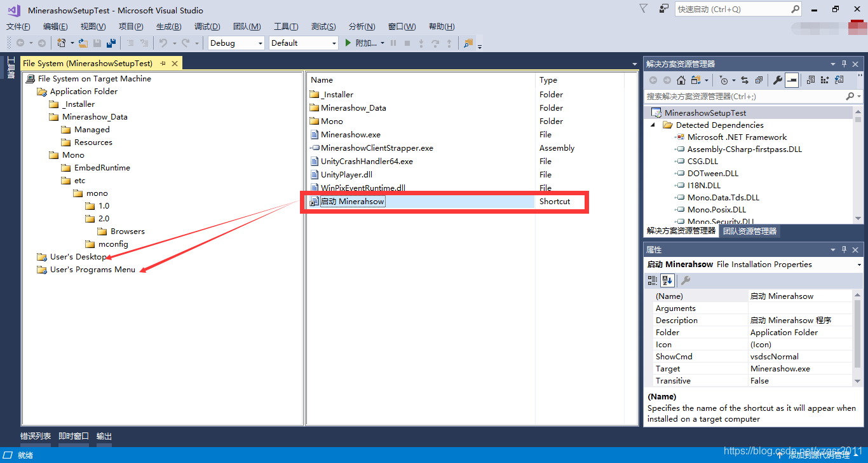Open the 生成(B) menu
The height and width of the screenshot is (463, 868).
[x=168, y=26]
